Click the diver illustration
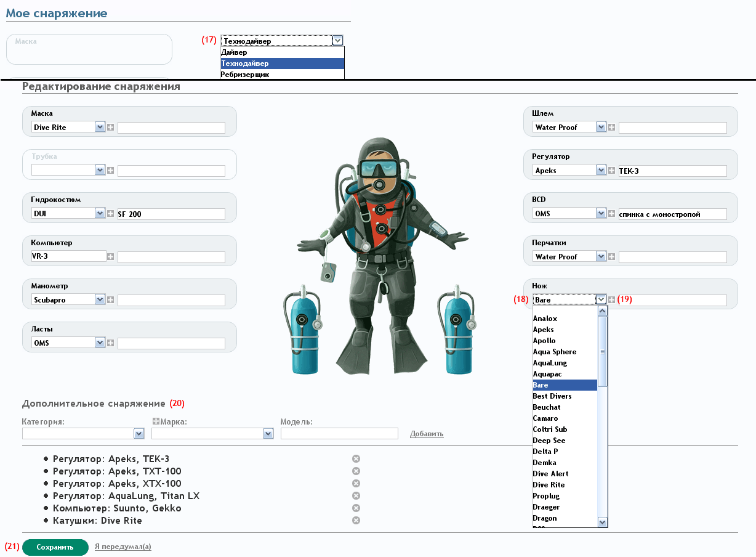Screen dimensions: 756x557 point(379,256)
